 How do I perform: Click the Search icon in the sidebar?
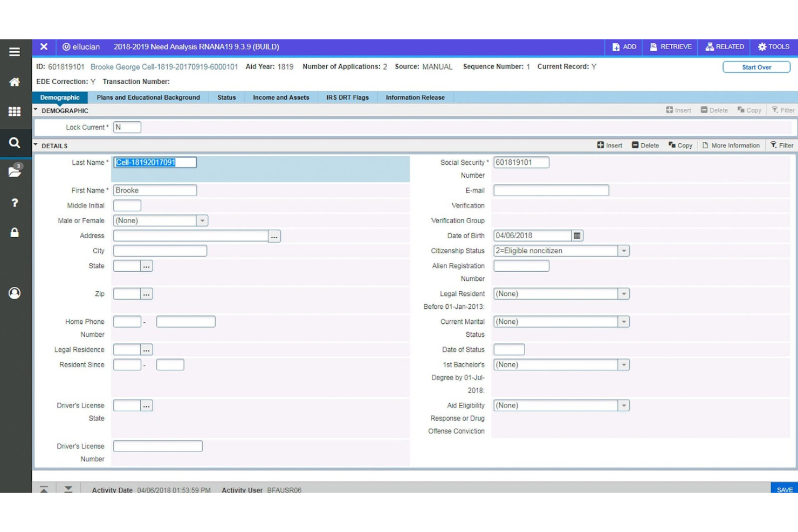point(15,143)
